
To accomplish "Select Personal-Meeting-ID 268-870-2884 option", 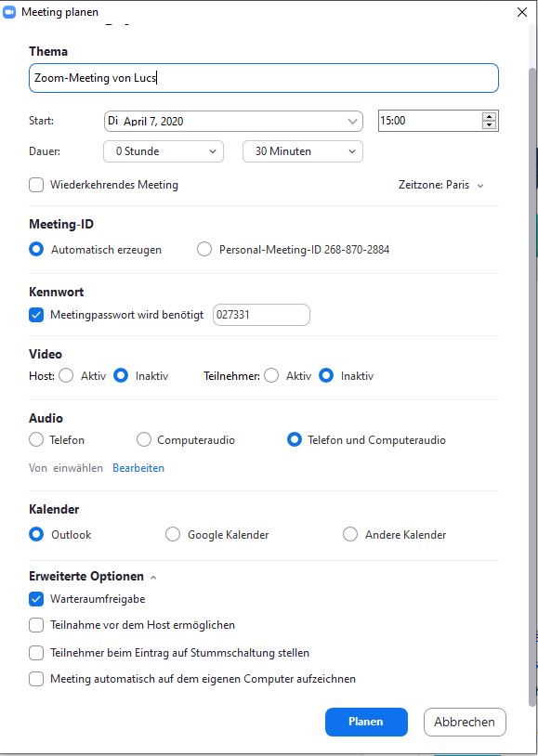I will pos(204,250).
